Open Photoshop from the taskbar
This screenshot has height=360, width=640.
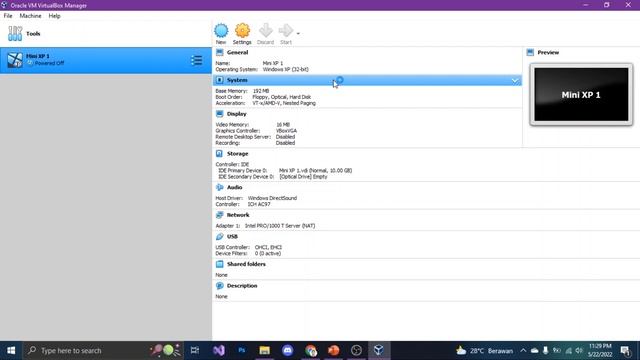242,351
